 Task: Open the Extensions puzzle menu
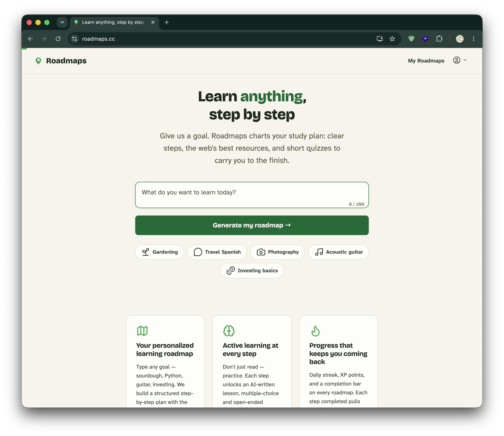[x=439, y=39]
